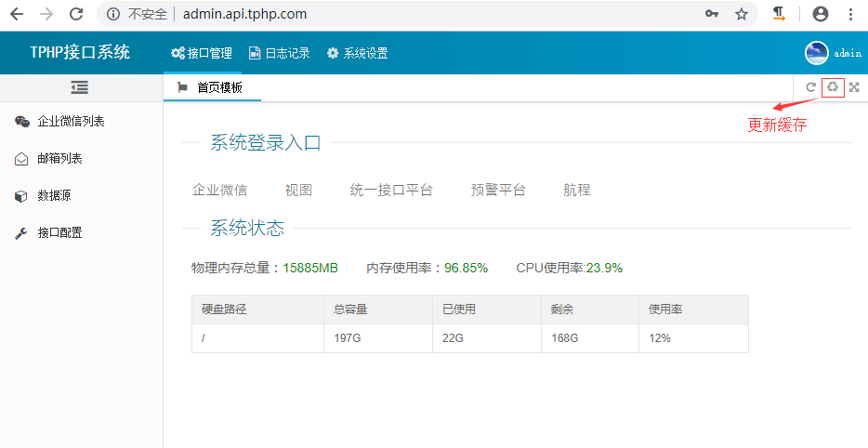
Task: Open the paragraph extension icon
Action: (779, 14)
